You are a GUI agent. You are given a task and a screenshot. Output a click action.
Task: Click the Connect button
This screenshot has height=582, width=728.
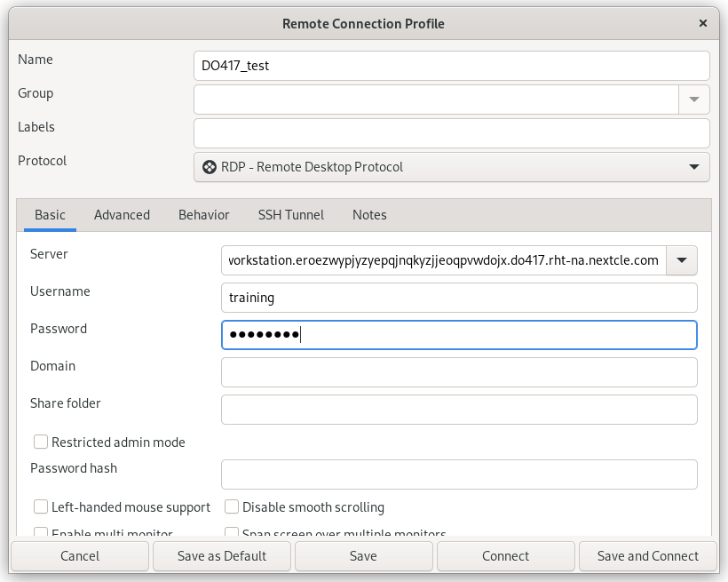[x=505, y=556]
